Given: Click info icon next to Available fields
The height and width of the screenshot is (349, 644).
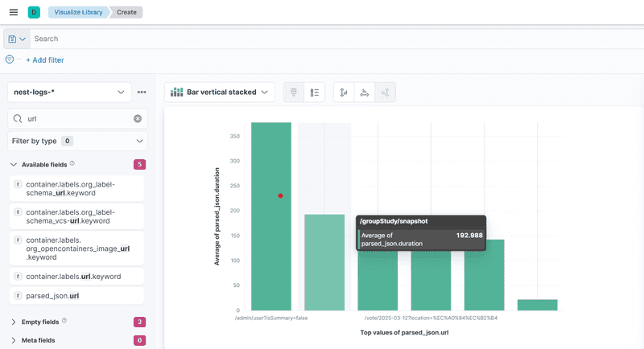Looking at the screenshot, I should 72,163.
